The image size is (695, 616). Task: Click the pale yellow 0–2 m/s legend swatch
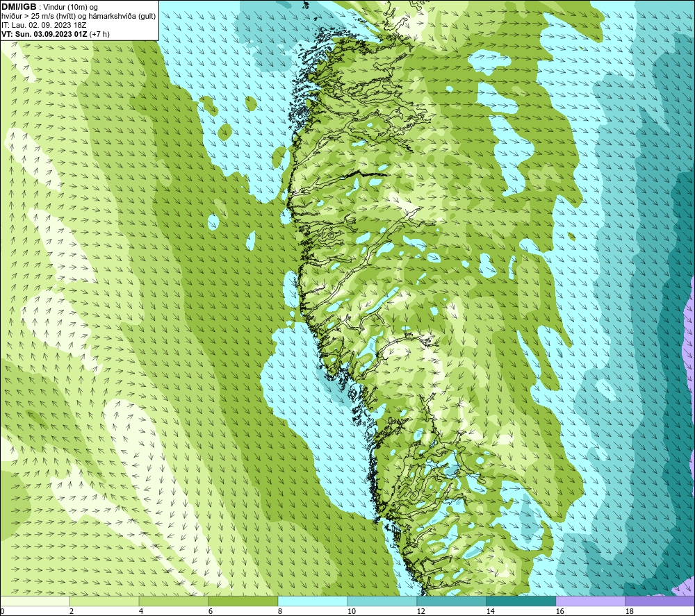coord(35,601)
